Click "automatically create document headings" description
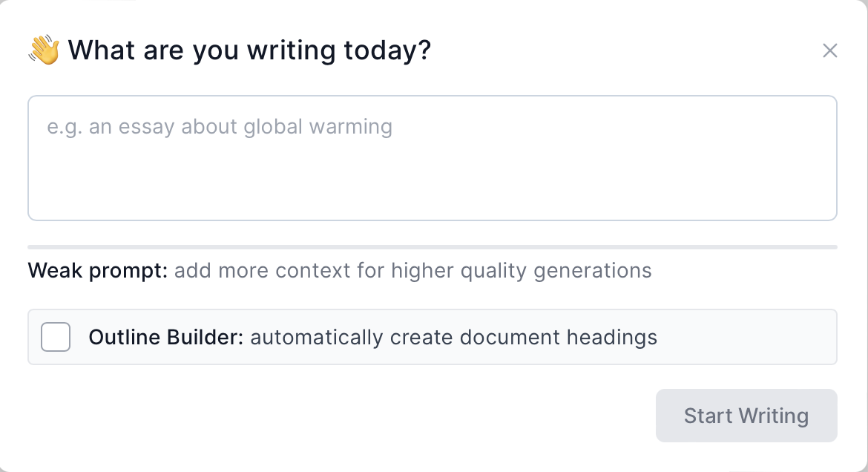The width and height of the screenshot is (868, 472). 453,338
